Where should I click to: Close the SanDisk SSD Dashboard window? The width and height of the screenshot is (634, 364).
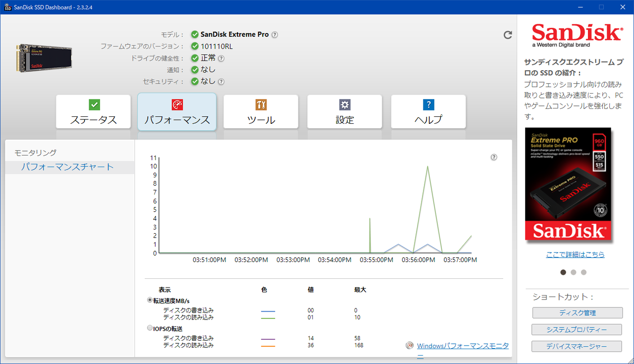[x=623, y=7]
